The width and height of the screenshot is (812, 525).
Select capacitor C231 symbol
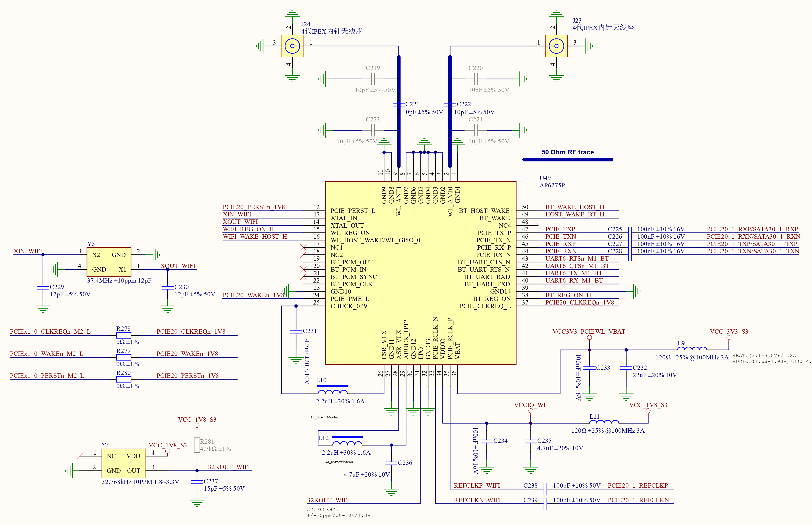(x=296, y=331)
